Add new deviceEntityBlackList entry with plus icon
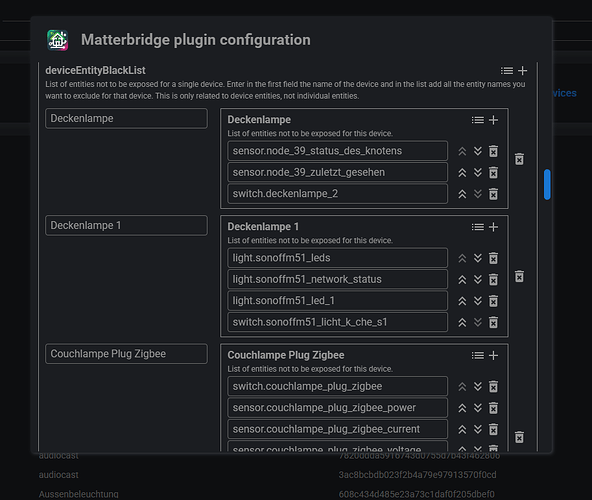The image size is (592, 500). click(523, 71)
